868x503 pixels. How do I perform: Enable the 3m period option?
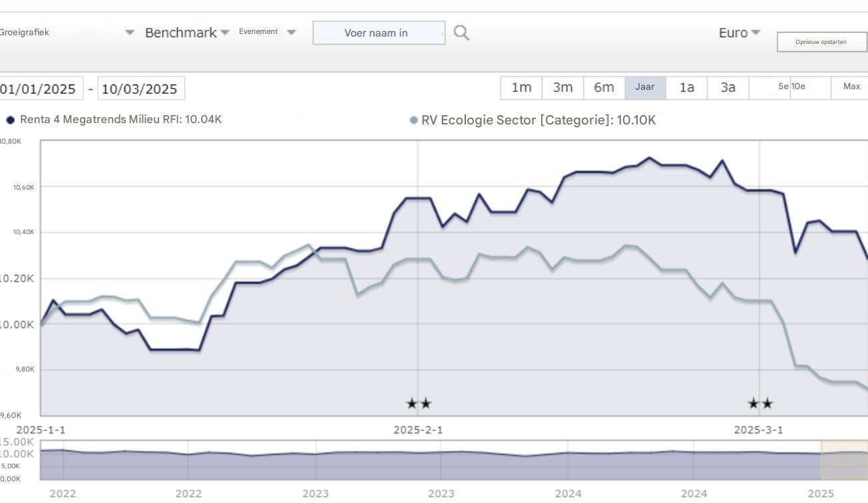pos(562,87)
